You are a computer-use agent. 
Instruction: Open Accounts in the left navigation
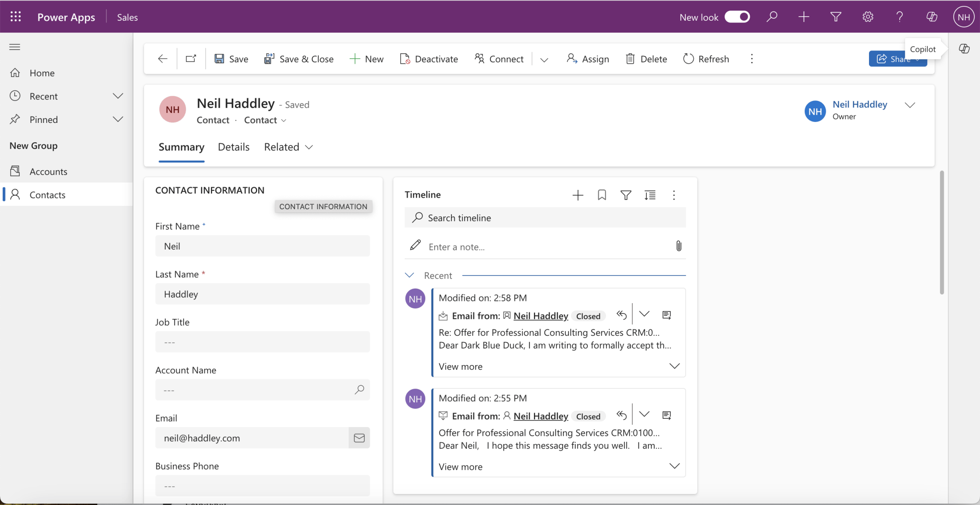(48, 172)
